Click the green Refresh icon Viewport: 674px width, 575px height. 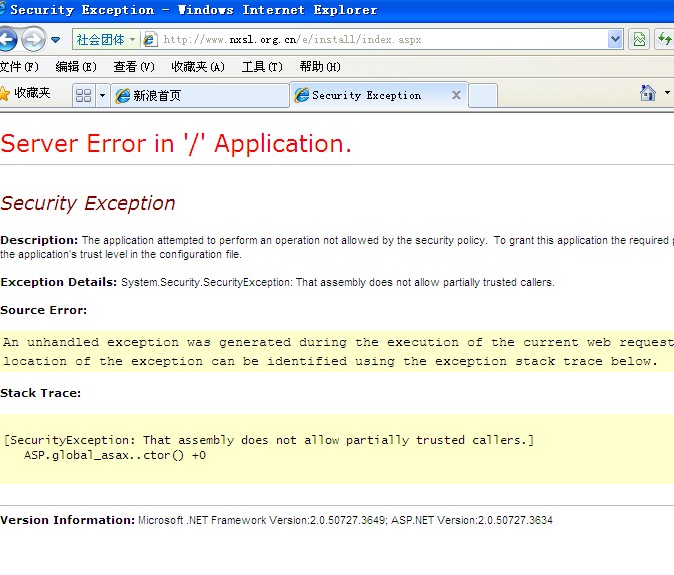tap(664, 40)
